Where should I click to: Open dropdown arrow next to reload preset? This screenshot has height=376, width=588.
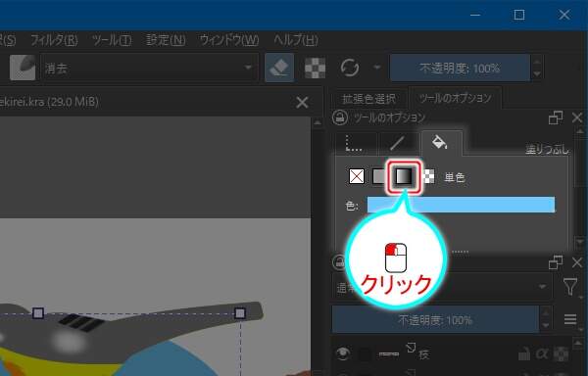(x=376, y=68)
